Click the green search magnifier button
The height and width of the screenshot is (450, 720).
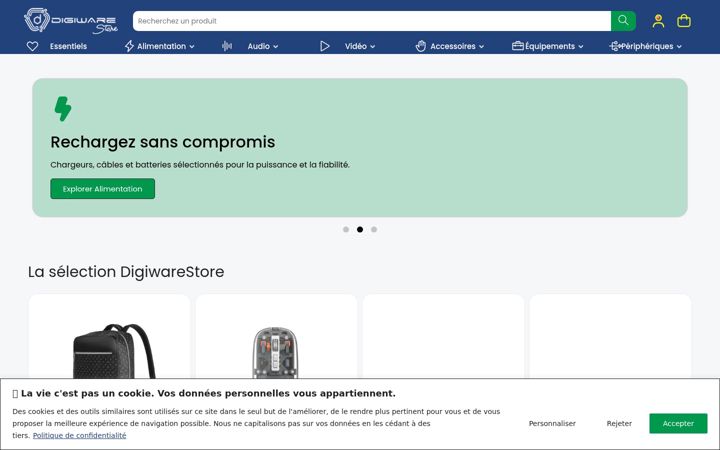click(623, 21)
